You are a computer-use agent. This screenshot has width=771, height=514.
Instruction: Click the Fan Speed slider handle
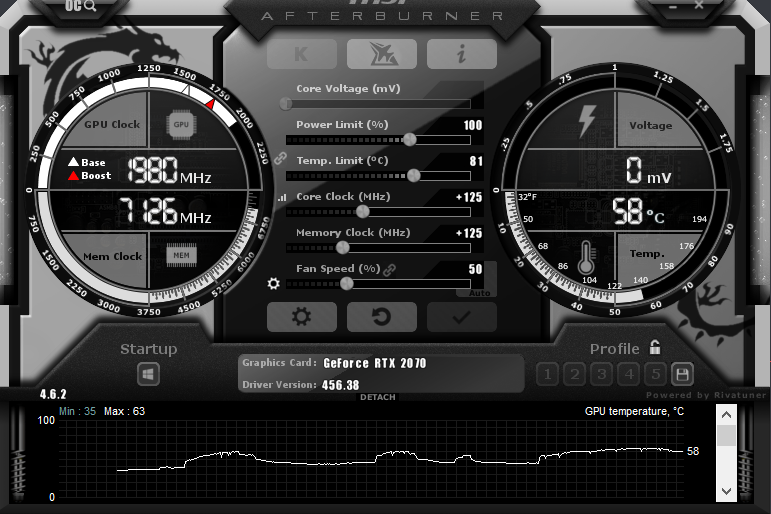click(x=347, y=283)
